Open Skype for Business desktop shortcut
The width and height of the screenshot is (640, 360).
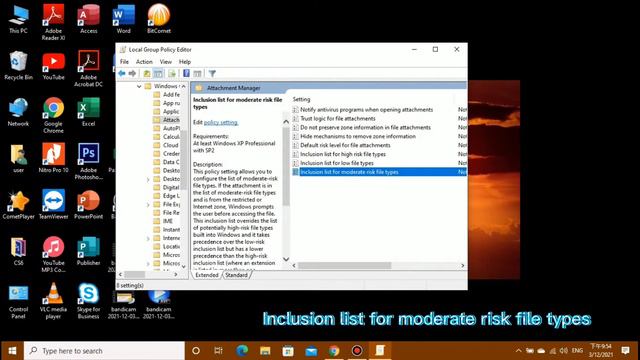coord(89,301)
